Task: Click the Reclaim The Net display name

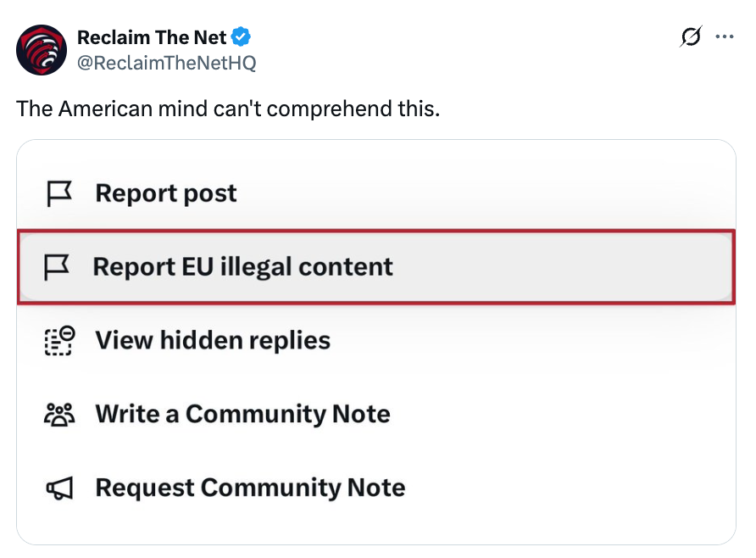Action: point(151,36)
